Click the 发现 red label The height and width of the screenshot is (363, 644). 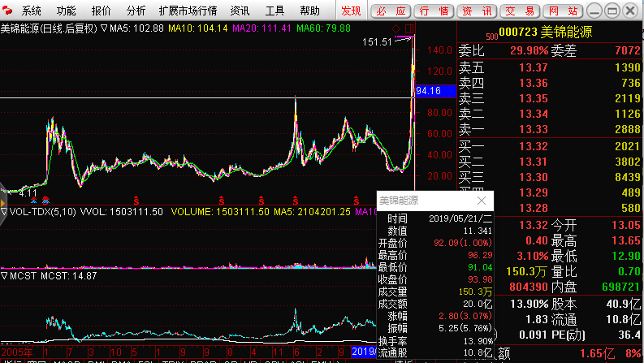(351, 11)
